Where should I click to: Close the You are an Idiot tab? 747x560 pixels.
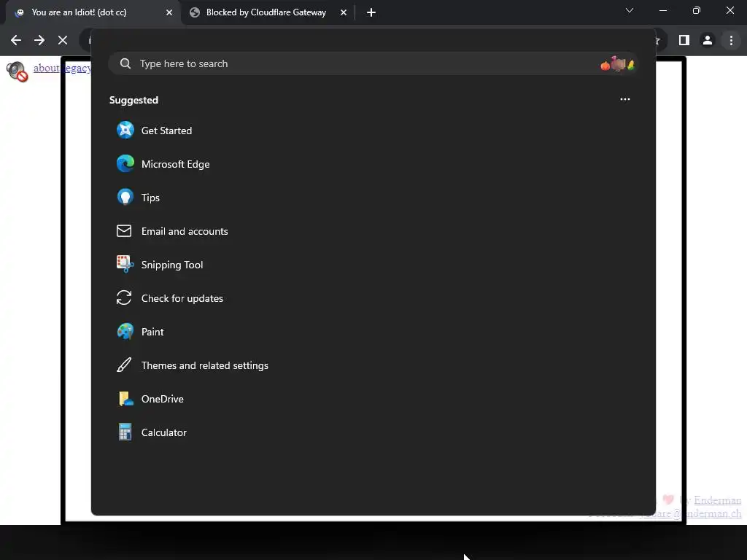coord(169,12)
